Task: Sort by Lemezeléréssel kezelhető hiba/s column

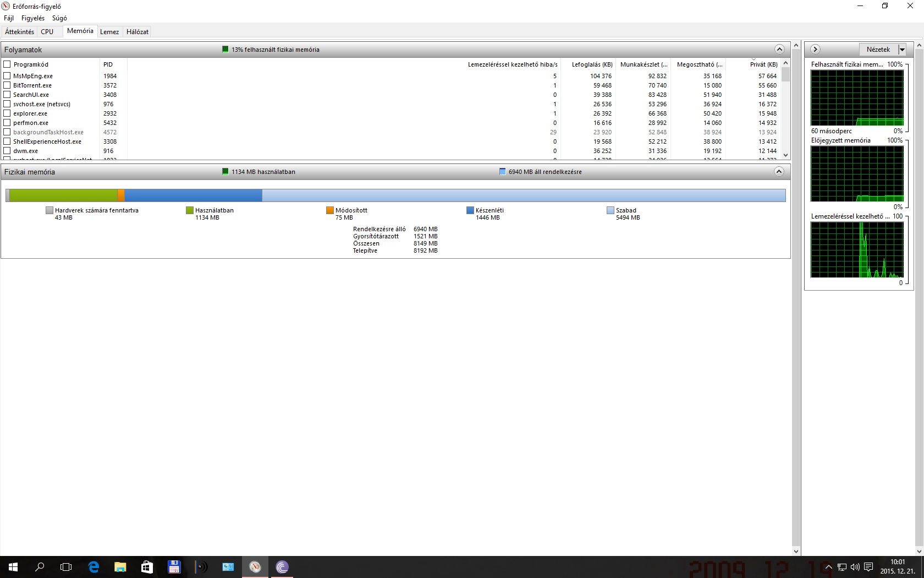Action: click(x=344, y=64)
